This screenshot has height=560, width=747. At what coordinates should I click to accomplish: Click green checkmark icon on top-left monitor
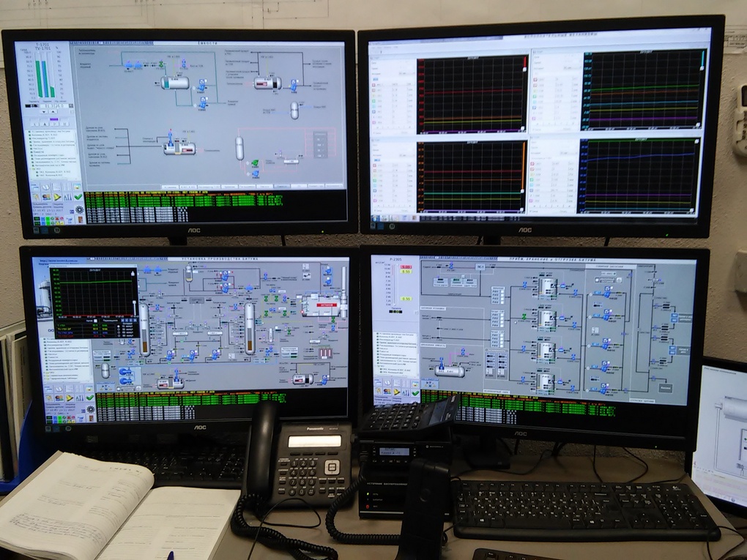tap(79, 196)
